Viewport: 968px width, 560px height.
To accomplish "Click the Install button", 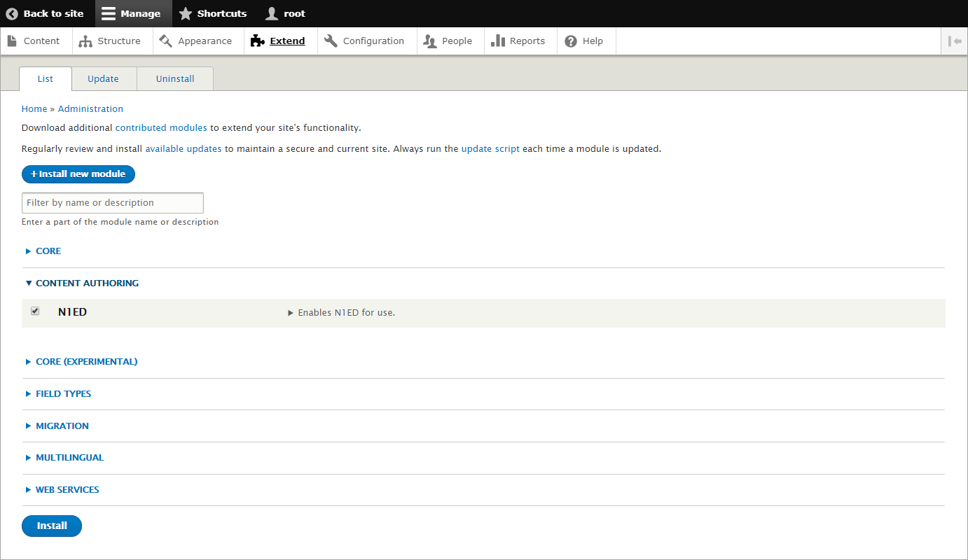I will 52,526.
